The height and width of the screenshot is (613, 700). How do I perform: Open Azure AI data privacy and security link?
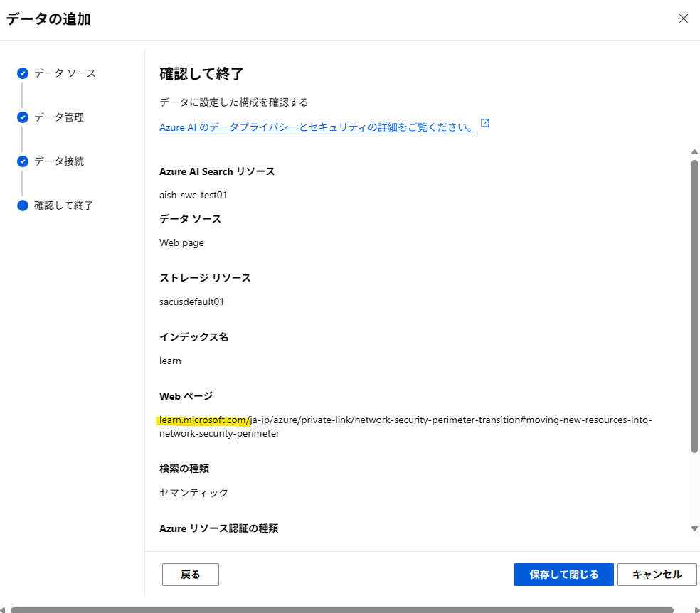tap(318, 127)
